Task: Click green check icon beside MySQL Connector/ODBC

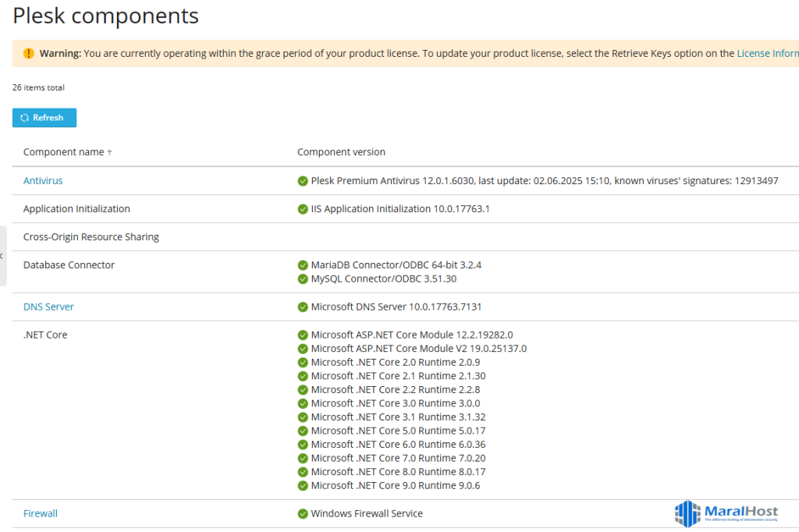Action: [x=303, y=279]
